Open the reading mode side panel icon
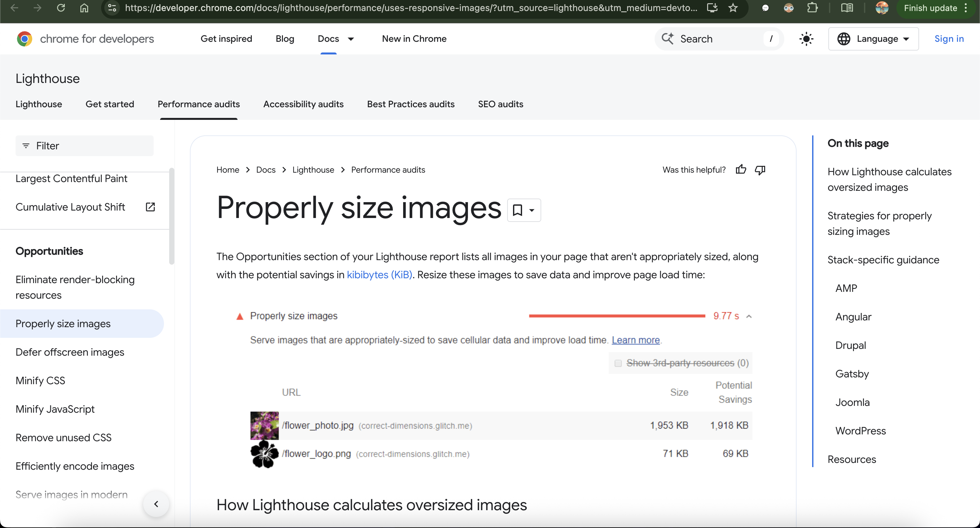The height and width of the screenshot is (528, 980). pos(847,7)
